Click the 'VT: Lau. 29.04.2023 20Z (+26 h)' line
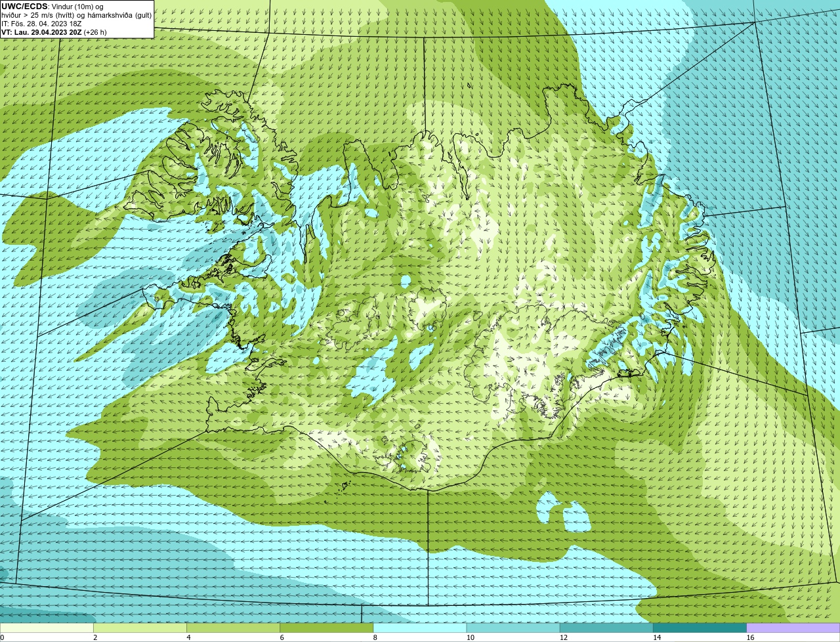Viewport: 840px width, 642px height. coord(54,32)
